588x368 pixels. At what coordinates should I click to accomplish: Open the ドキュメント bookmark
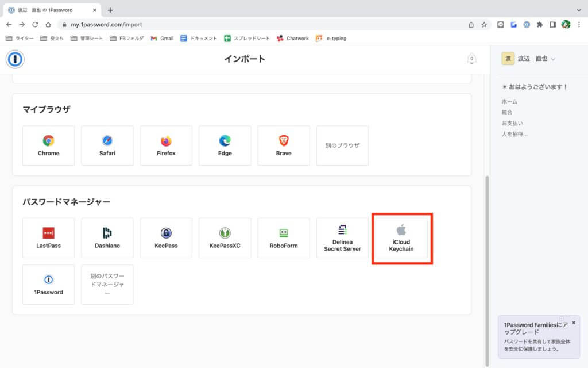pos(199,39)
